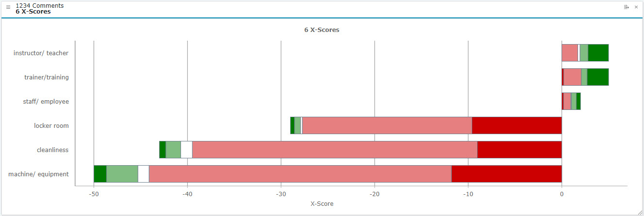Click the light red segment of locker room
The height and width of the screenshot is (216, 644).
point(387,125)
